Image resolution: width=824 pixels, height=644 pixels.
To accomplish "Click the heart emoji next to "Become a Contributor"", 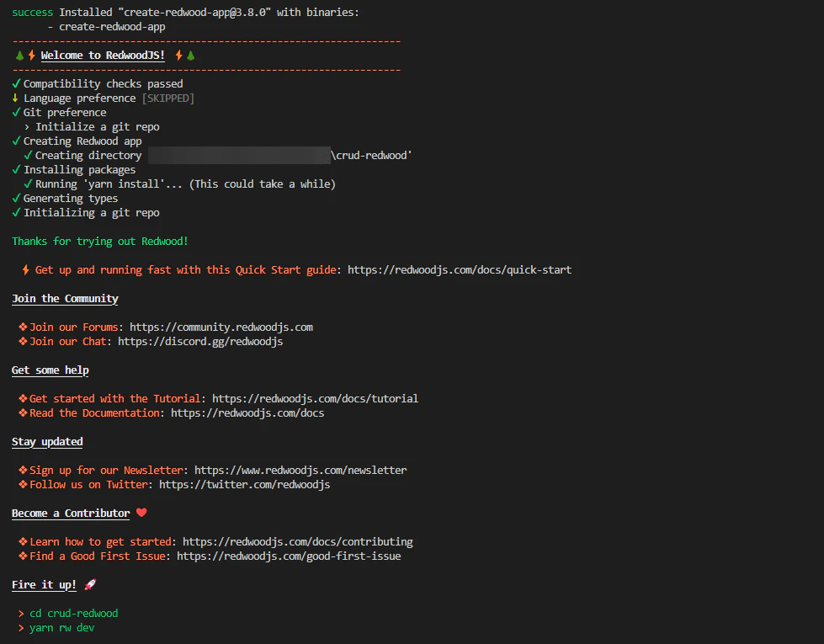I will pyautogui.click(x=141, y=512).
